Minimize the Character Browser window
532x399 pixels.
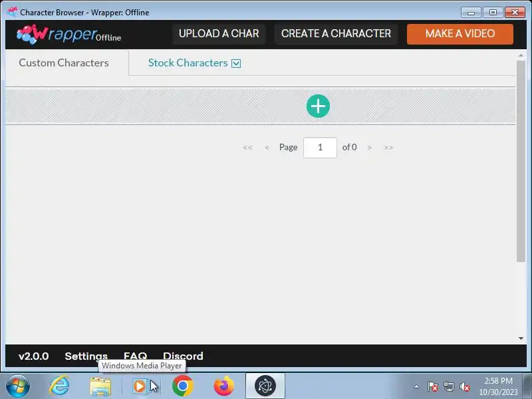[471, 13]
